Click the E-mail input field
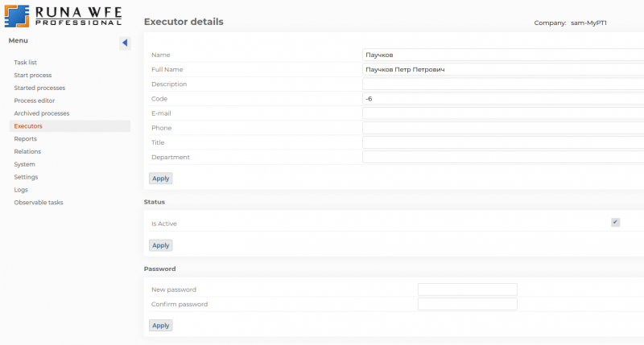Screen dimensions: 644x345 [503, 113]
